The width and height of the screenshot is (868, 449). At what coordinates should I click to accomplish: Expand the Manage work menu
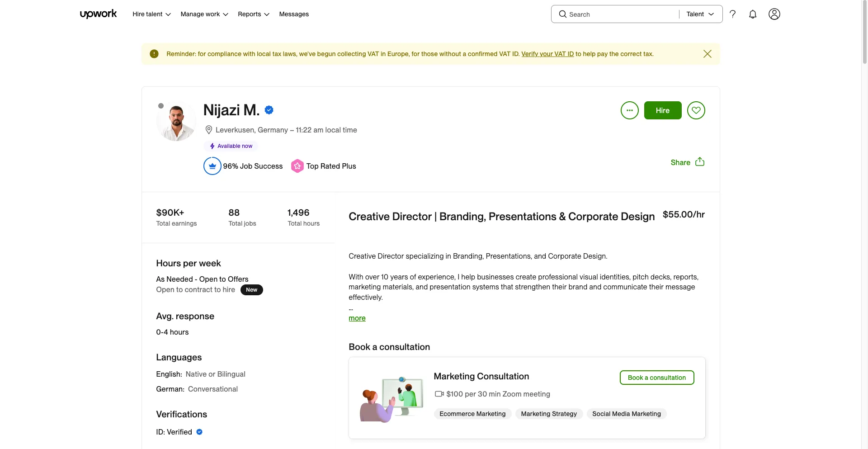tap(204, 14)
